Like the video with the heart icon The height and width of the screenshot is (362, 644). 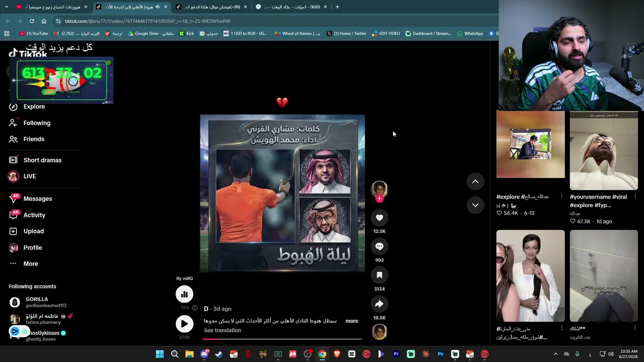pos(379,218)
